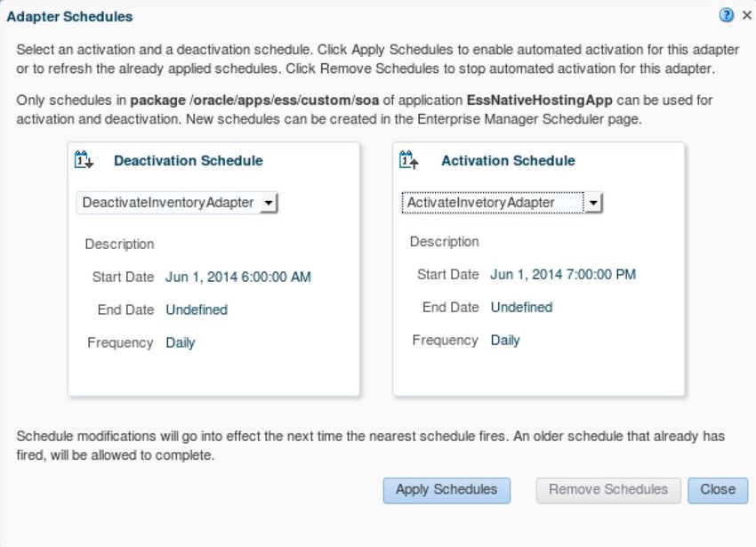Click the Undefined end date under Deactivation Schedule
The width and height of the screenshot is (756, 547).
point(197,310)
